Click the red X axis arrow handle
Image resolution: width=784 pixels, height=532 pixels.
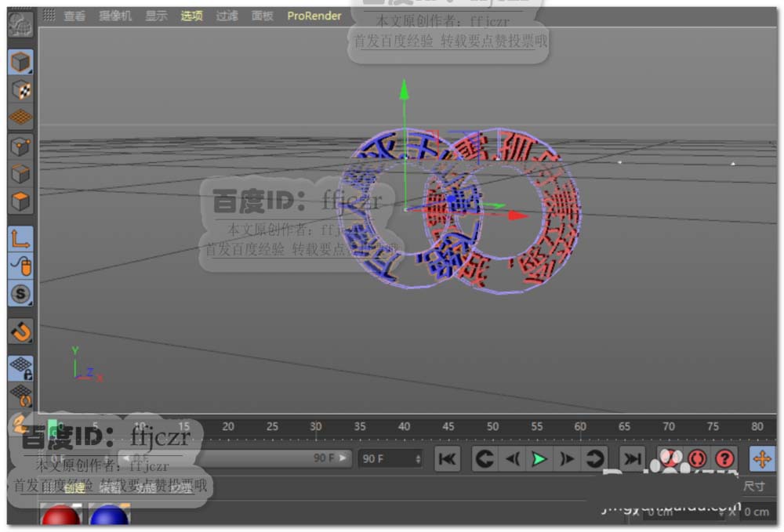[518, 215]
